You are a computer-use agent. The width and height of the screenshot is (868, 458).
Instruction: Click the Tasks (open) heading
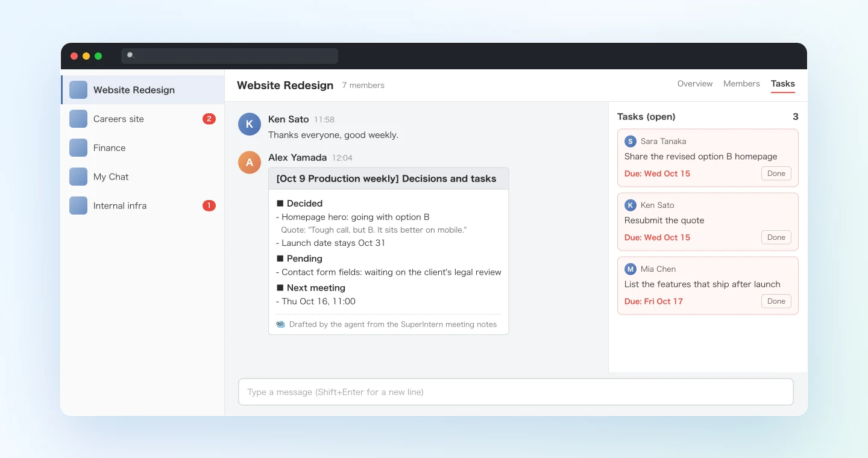tap(646, 117)
